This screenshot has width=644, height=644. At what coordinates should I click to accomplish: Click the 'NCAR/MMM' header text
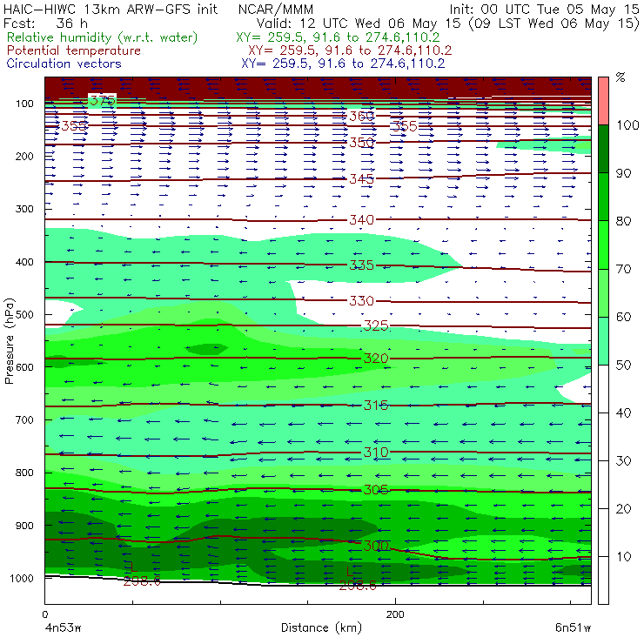(x=276, y=9)
